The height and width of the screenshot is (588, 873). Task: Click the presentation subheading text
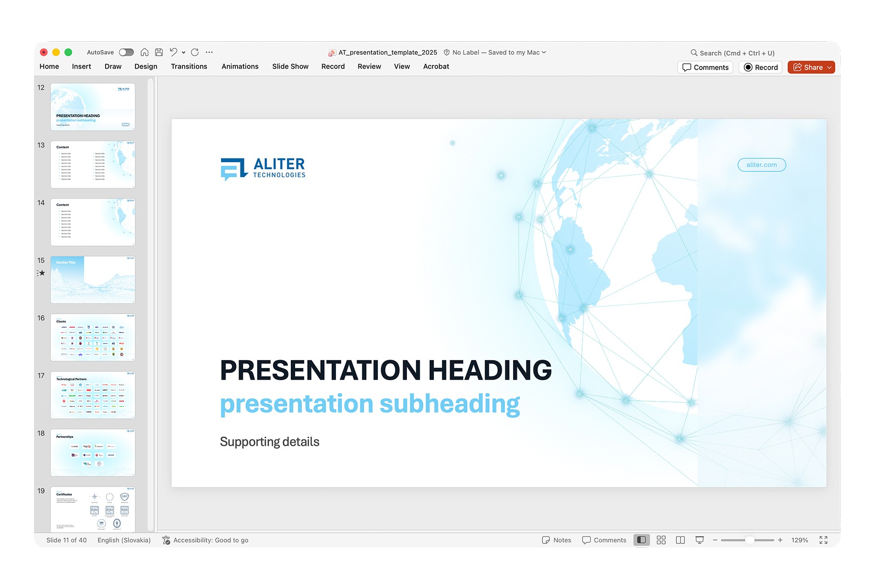[370, 404]
